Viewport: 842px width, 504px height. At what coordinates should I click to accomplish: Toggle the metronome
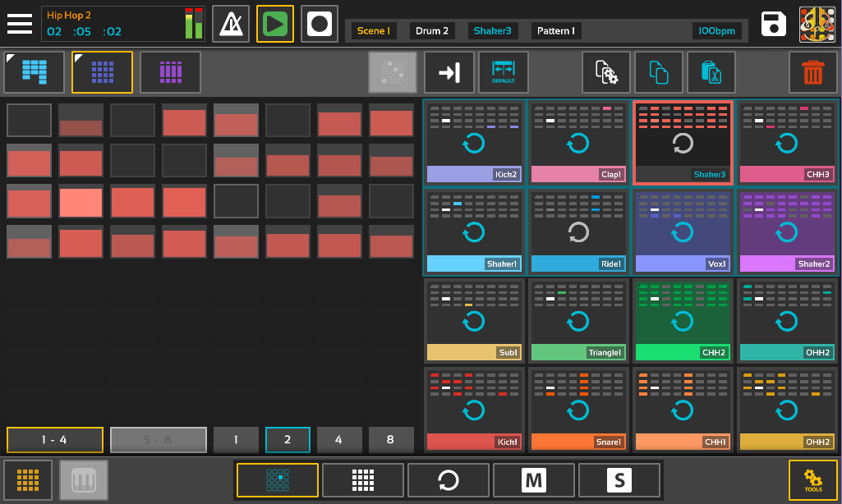231,24
